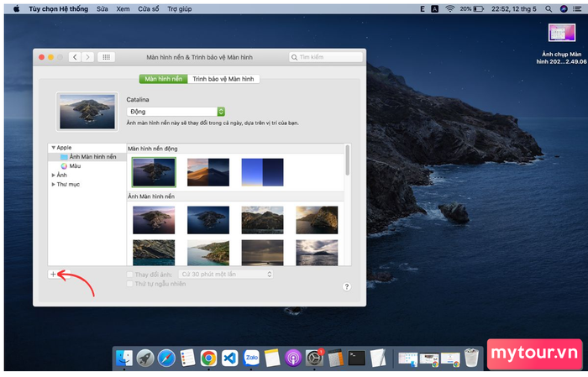
Task: Expand the "Ảnh" sidebar group
Action: (x=54, y=175)
